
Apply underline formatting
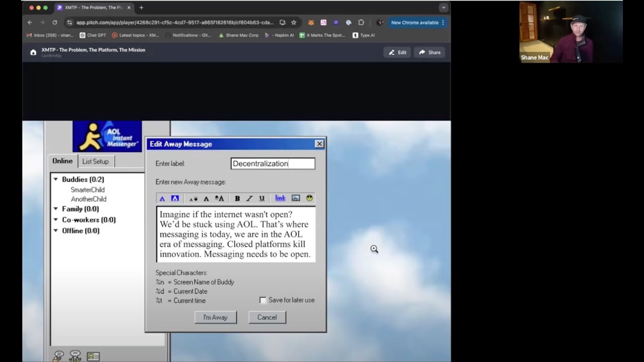pos(262,199)
